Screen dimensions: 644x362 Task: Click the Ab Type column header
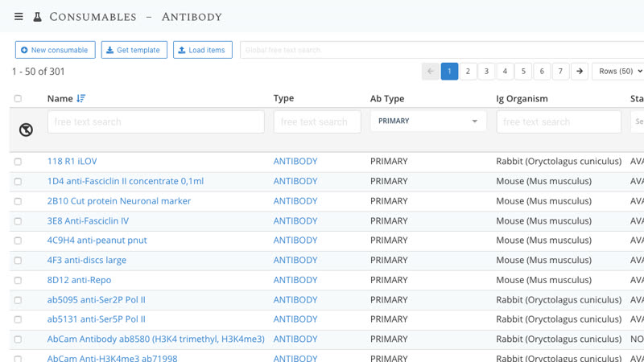tap(387, 98)
